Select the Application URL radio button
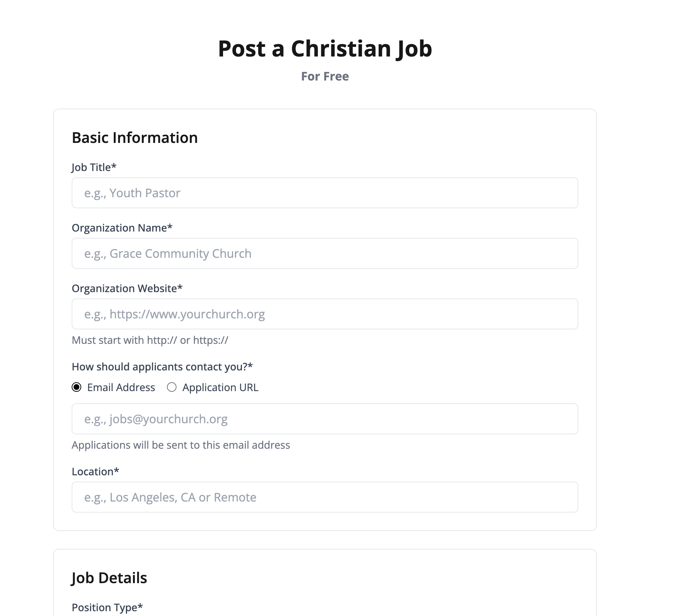698x616 pixels. pos(171,387)
